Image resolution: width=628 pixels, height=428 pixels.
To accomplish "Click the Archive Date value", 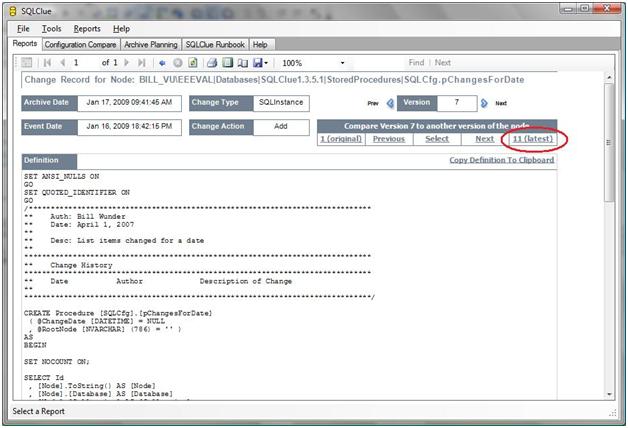I will 129,103.
